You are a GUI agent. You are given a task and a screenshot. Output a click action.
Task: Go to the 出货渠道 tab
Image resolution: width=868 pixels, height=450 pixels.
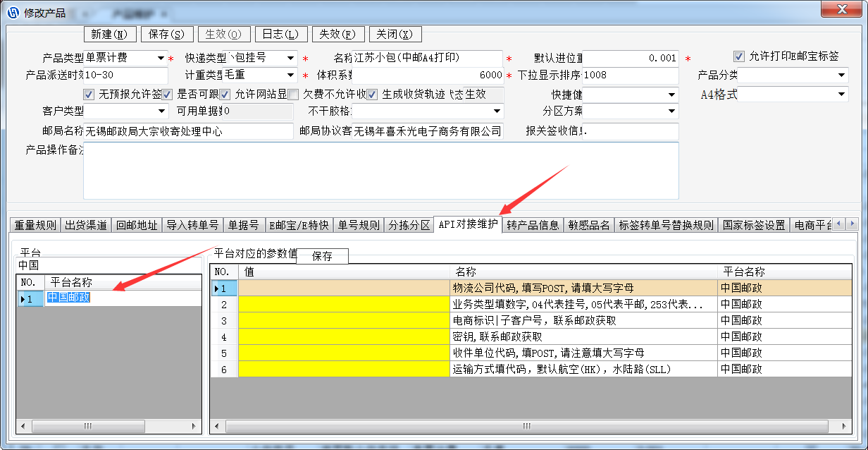click(86, 225)
